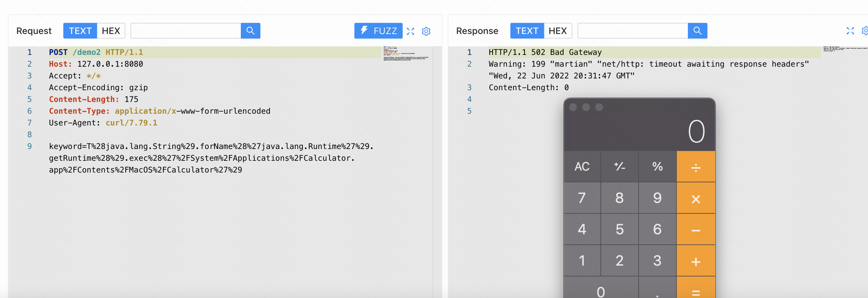This screenshot has height=298, width=868.
Task: Click digit 5 on the Calculator
Action: pos(619,229)
